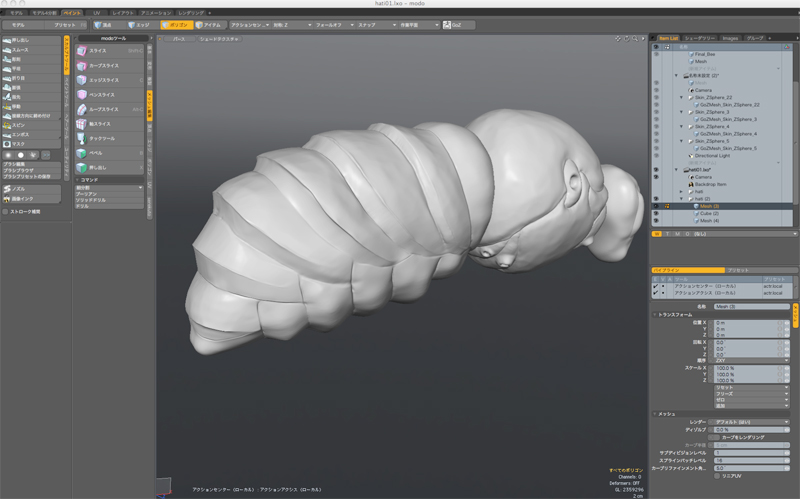Select the タックツール tool

click(110, 138)
